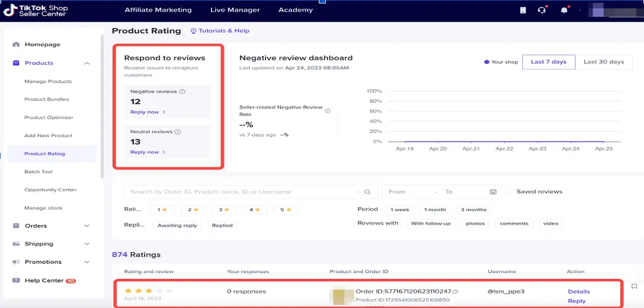Filter ratings by 1 star

click(162, 210)
